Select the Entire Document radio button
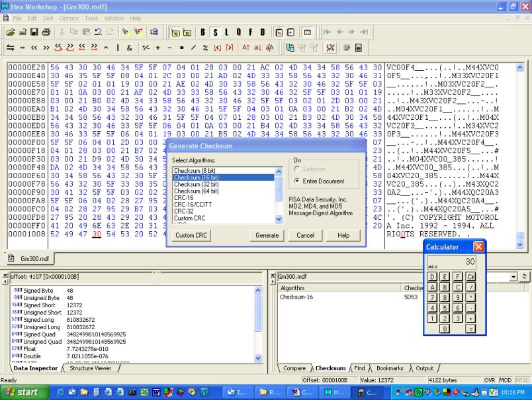Viewport: 532px width, 400px height. tap(297, 180)
